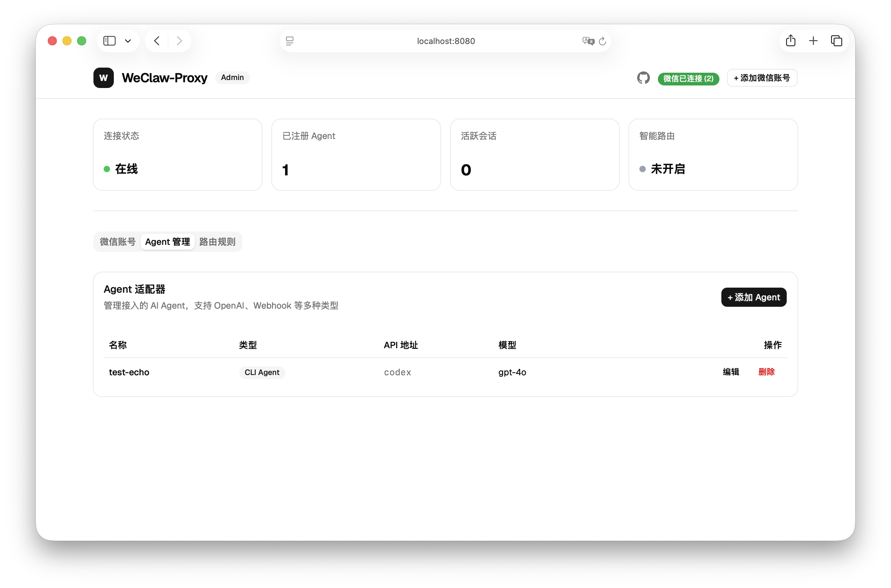Image resolution: width=891 pixels, height=588 pixels.
Task: Toggle the Safari sidebar icon
Action: pos(109,41)
